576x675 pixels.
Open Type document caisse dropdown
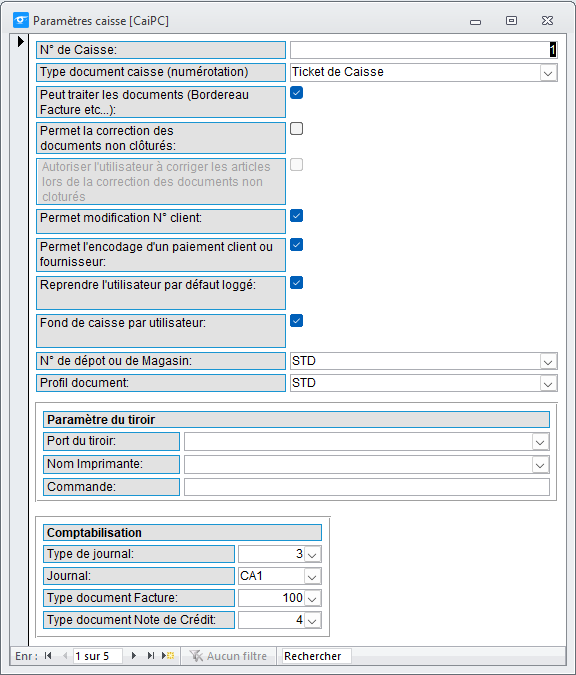(x=548, y=73)
